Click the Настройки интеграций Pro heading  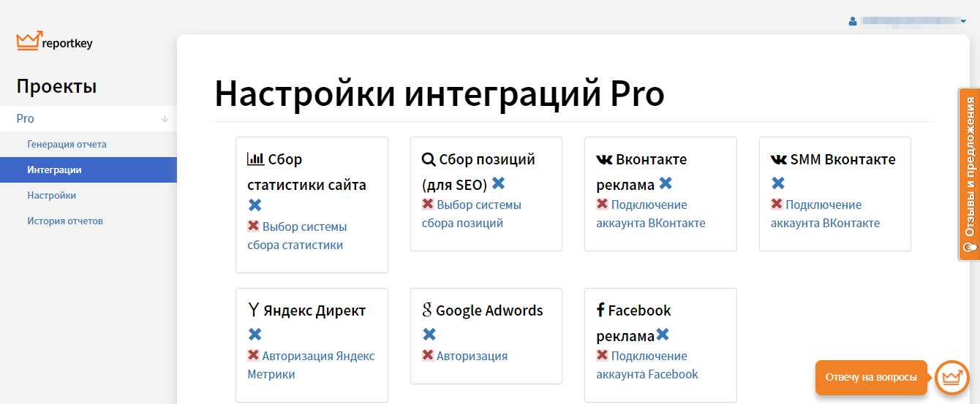pyautogui.click(x=440, y=94)
